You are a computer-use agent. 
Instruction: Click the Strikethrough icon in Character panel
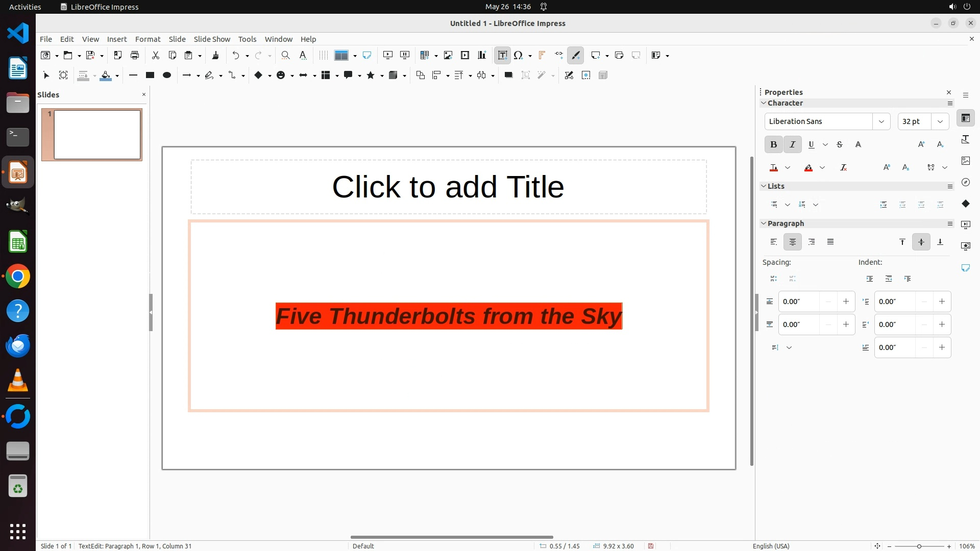(840, 144)
